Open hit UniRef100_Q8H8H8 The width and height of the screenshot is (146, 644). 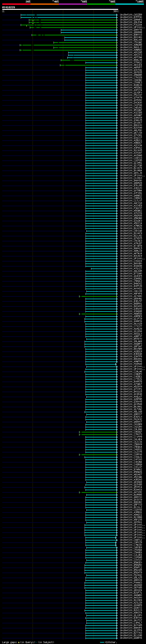point(131,32)
